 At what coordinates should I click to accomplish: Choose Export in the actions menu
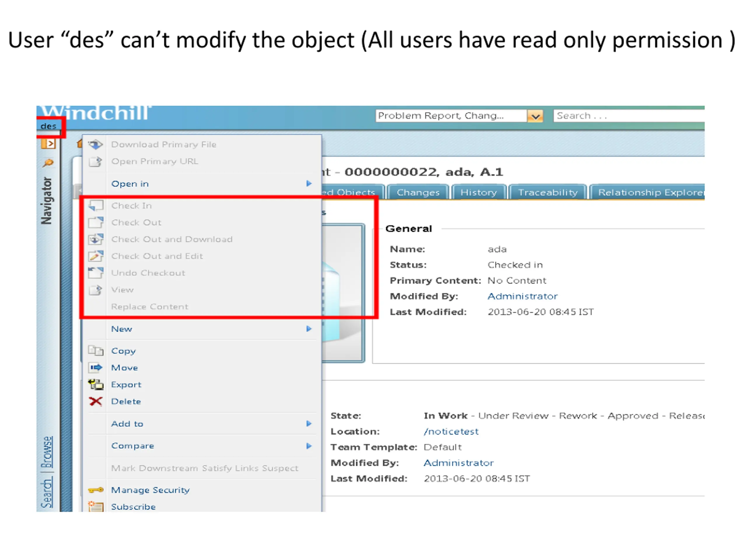(126, 385)
